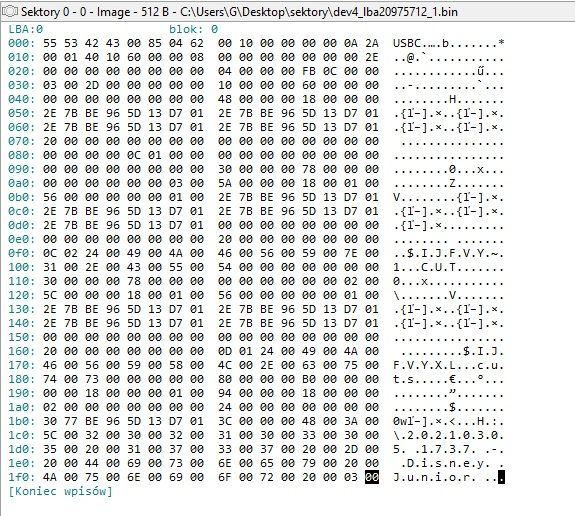Select byte 2A at the end of row 000
The image size is (575, 516).
click(372, 43)
